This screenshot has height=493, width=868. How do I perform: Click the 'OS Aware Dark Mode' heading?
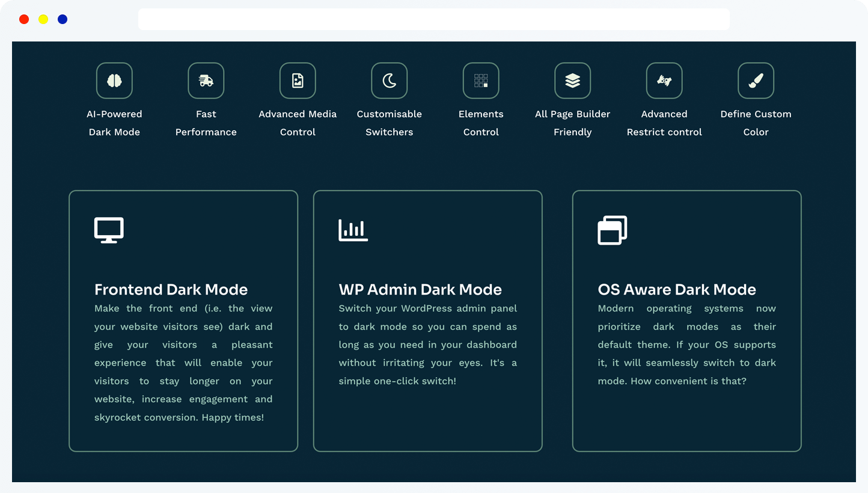click(x=677, y=289)
